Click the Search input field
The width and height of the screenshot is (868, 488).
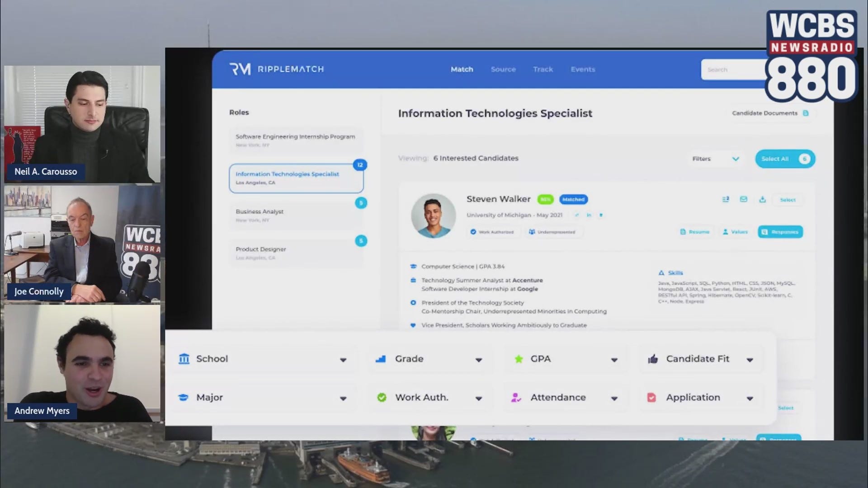(732, 70)
